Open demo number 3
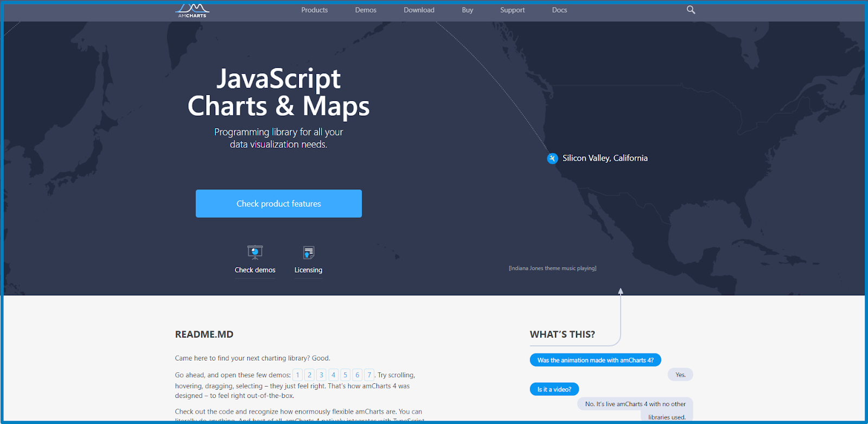Image resolution: width=868 pixels, height=424 pixels. click(322, 375)
